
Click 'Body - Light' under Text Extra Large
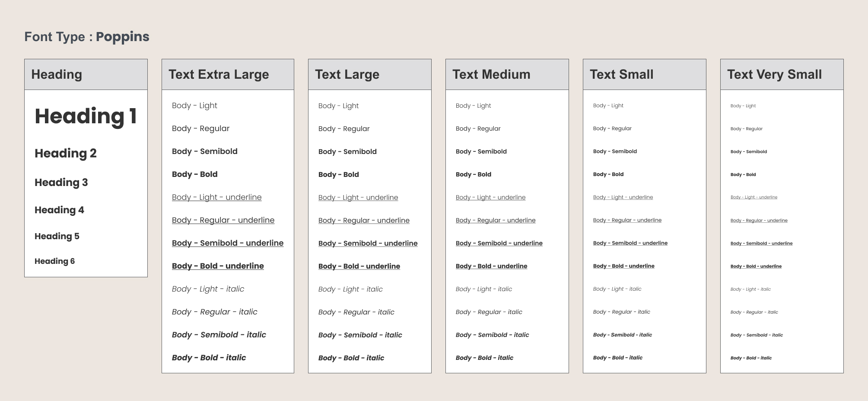(194, 106)
